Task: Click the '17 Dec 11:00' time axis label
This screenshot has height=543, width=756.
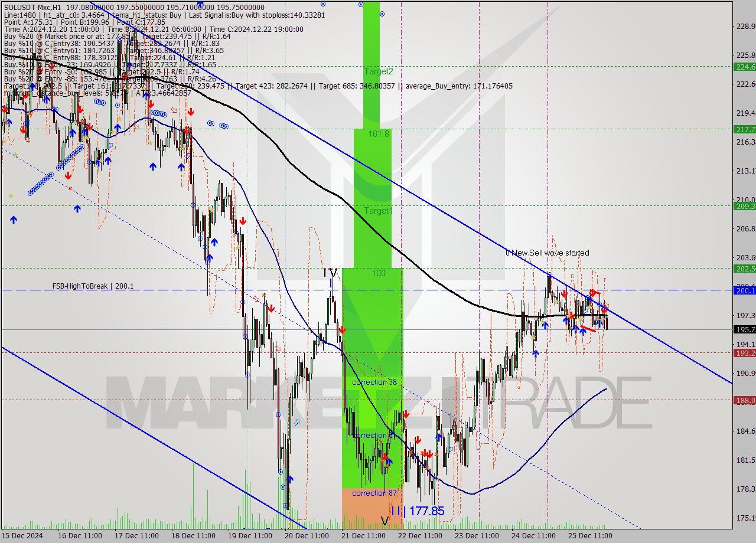Action: click(137, 535)
